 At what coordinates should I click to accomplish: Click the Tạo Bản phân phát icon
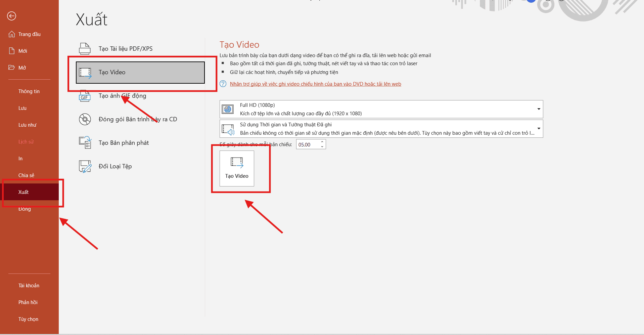point(85,143)
